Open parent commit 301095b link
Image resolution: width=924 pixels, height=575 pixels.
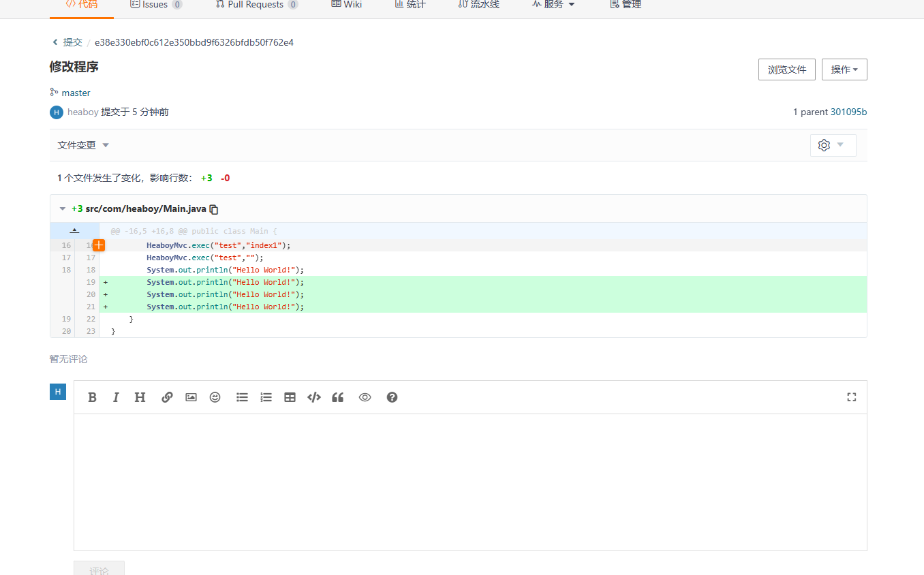(x=848, y=112)
